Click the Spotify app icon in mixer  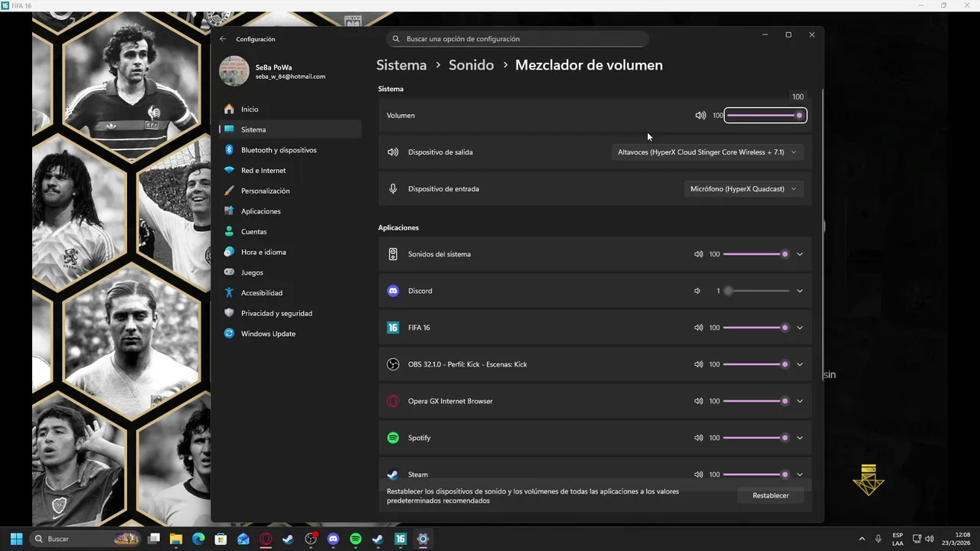point(393,438)
